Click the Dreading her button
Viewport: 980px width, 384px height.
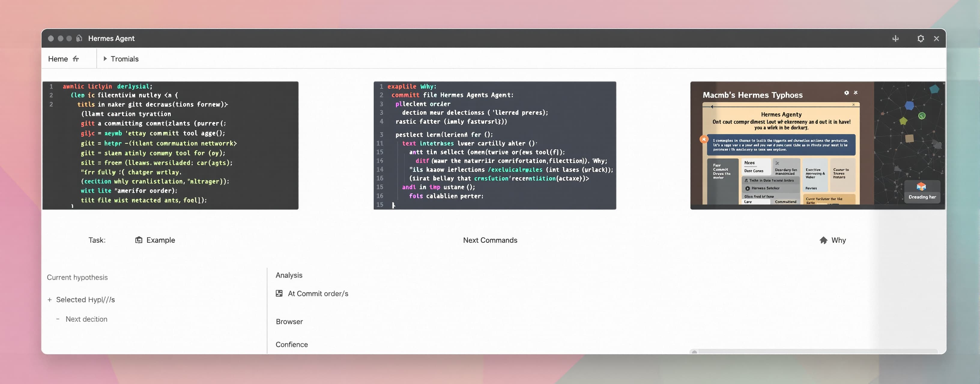[x=922, y=192]
